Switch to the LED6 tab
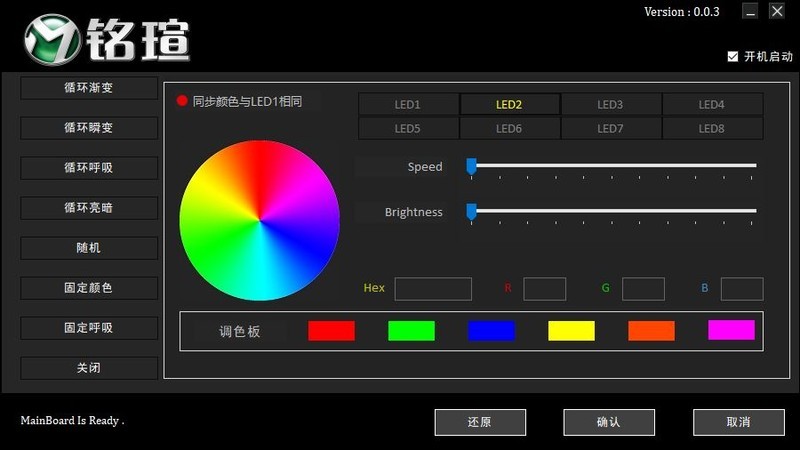The height and width of the screenshot is (450, 800). click(509, 128)
